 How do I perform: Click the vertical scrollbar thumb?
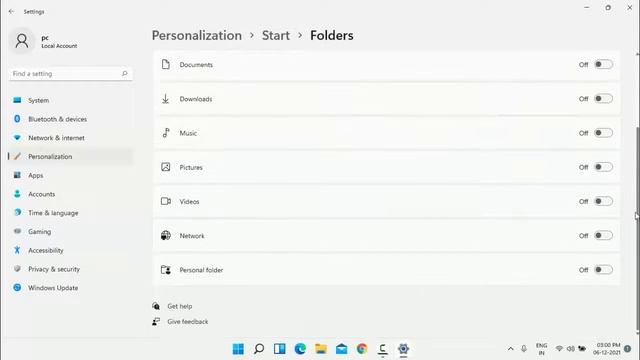(x=637, y=229)
